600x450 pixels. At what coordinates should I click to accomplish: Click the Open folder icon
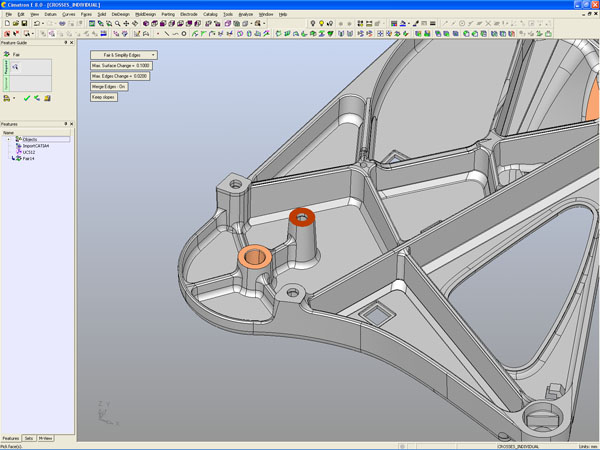(14, 23)
